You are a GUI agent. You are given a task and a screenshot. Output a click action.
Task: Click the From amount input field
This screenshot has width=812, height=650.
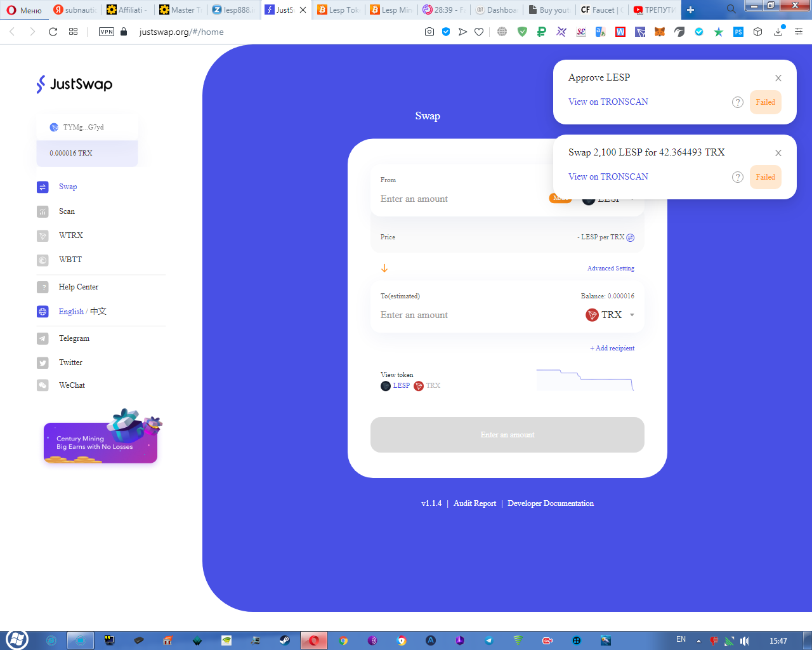(460, 199)
